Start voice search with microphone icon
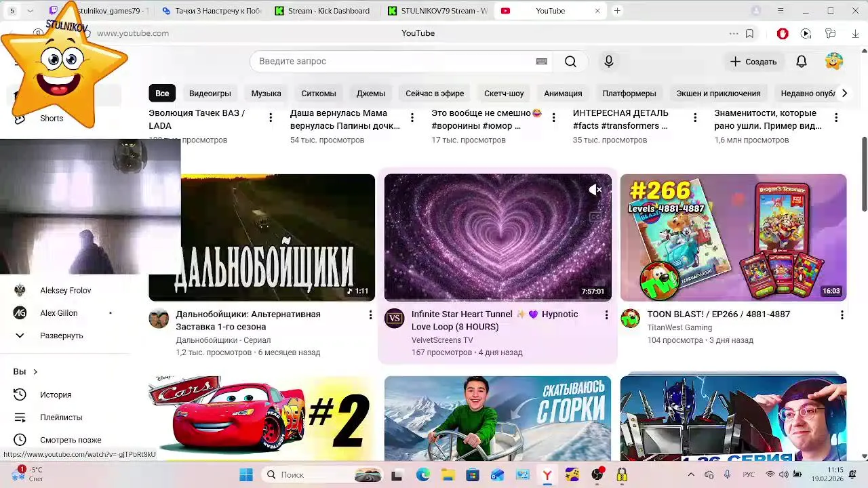868x488 pixels. tap(609, 62)
